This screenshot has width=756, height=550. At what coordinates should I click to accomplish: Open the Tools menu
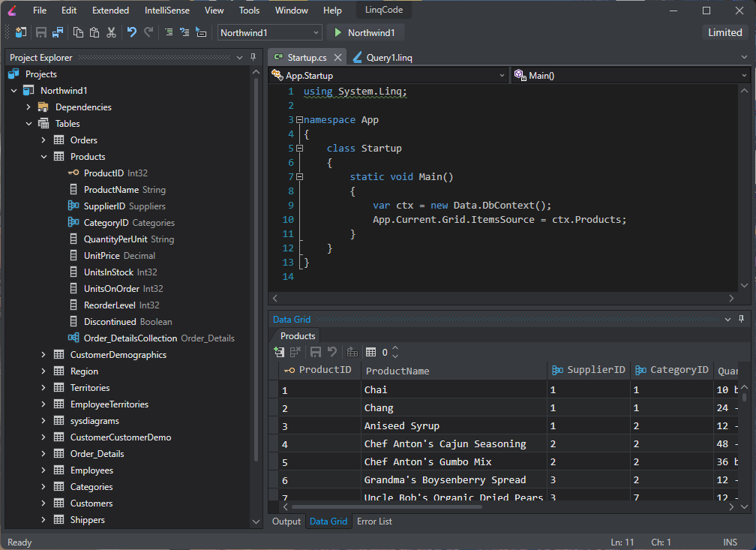(x=249, y=11)
